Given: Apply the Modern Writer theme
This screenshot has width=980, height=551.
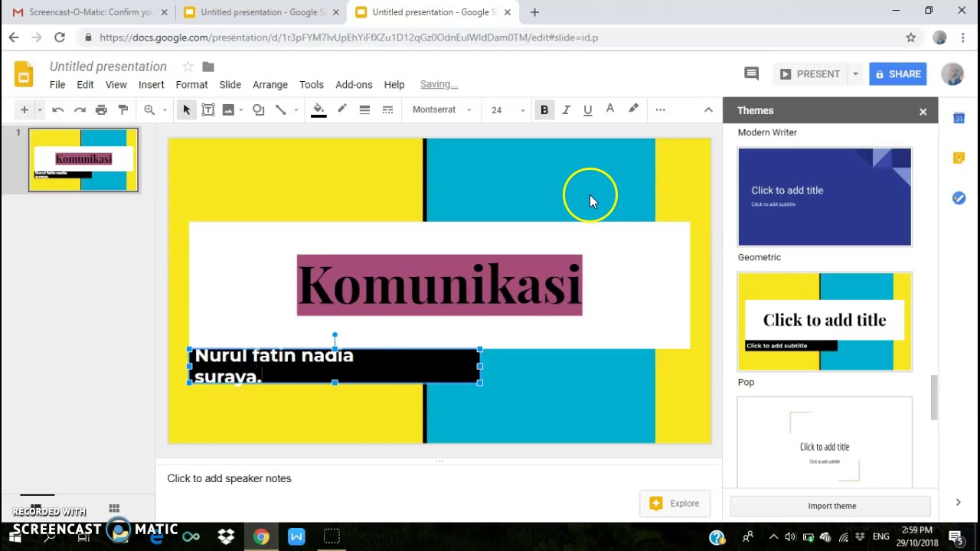Looking at the screenshot, I should tap(825, 197).
